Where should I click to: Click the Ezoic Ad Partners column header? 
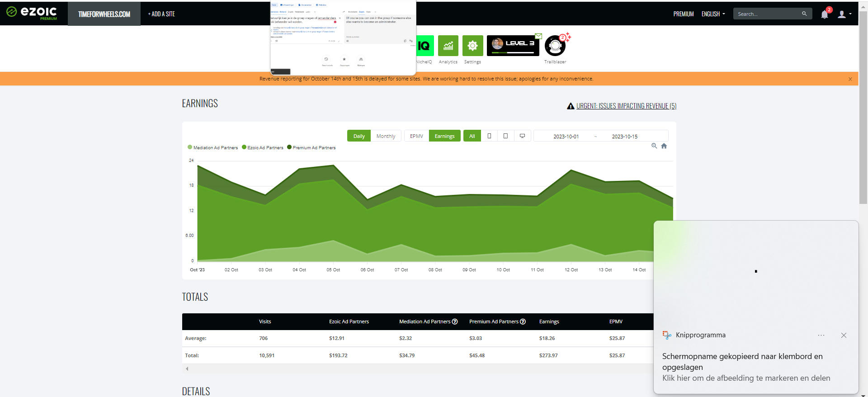(x=349, y=321)
